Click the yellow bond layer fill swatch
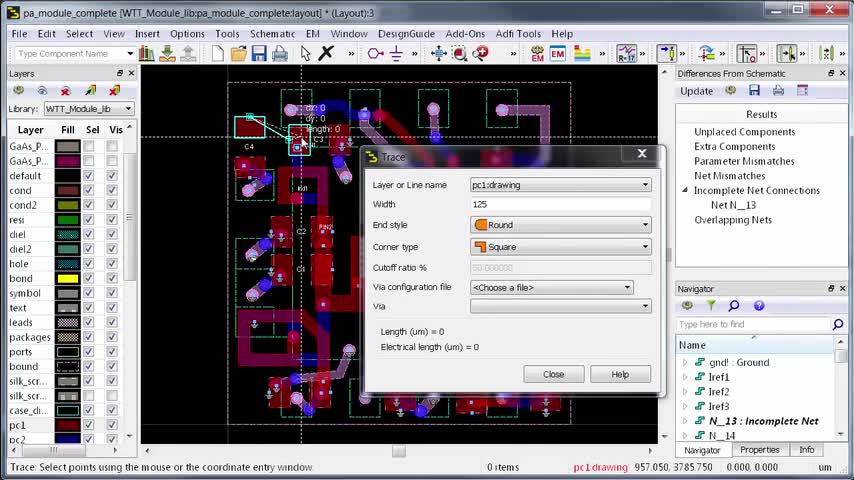The width and height of the screenshot is (854, 480). (x=67, y=278)
